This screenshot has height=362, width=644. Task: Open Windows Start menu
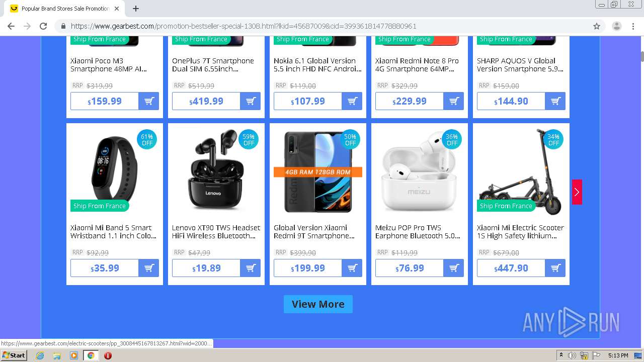click(x=14, y=355)
